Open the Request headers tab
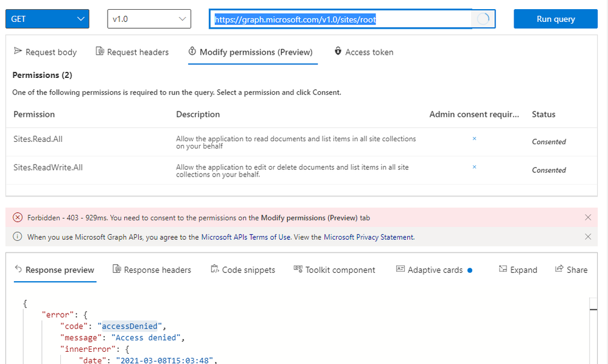 (132, 52)
